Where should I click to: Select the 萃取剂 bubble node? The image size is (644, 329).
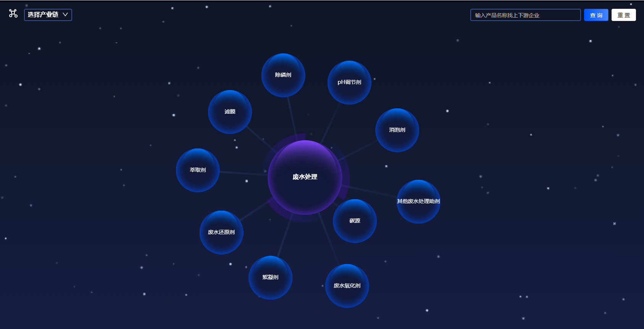click(198, 170)
